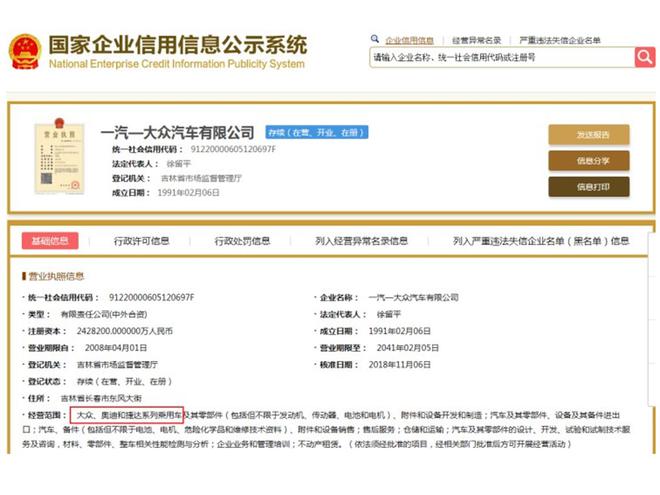The image size is (660, 495).
Task: Open the business license thumbnail image
Action: [60, 156]
